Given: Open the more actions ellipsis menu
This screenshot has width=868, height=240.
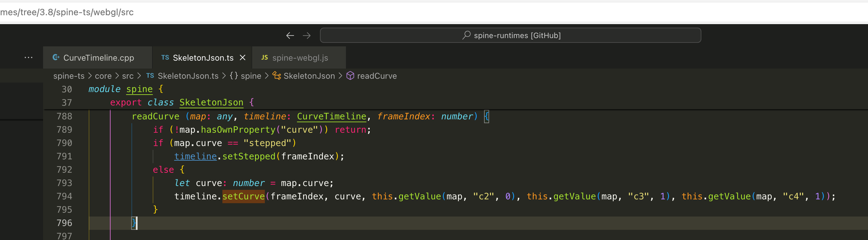Looking at the screenshot, I should pyautogui.click(x=29, y=58).
